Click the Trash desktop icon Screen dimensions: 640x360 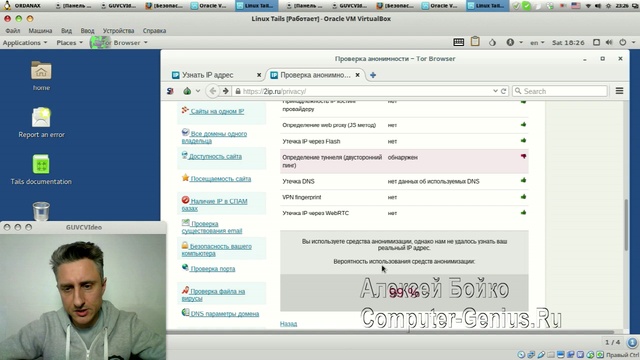41,211
